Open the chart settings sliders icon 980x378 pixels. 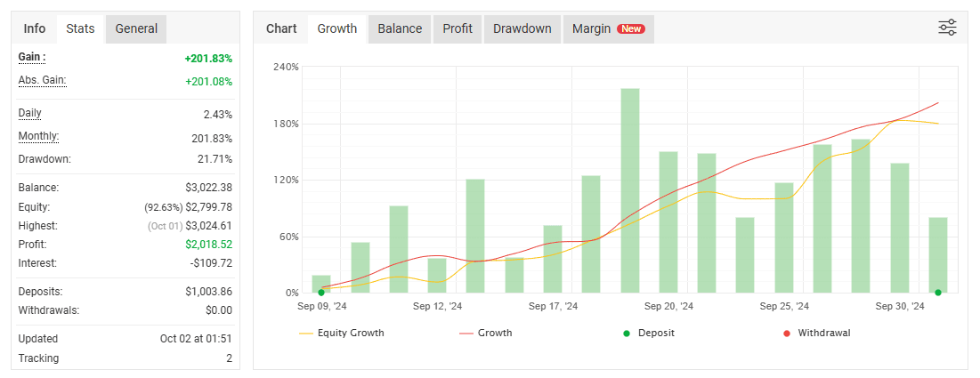click(x=947, y=28)
